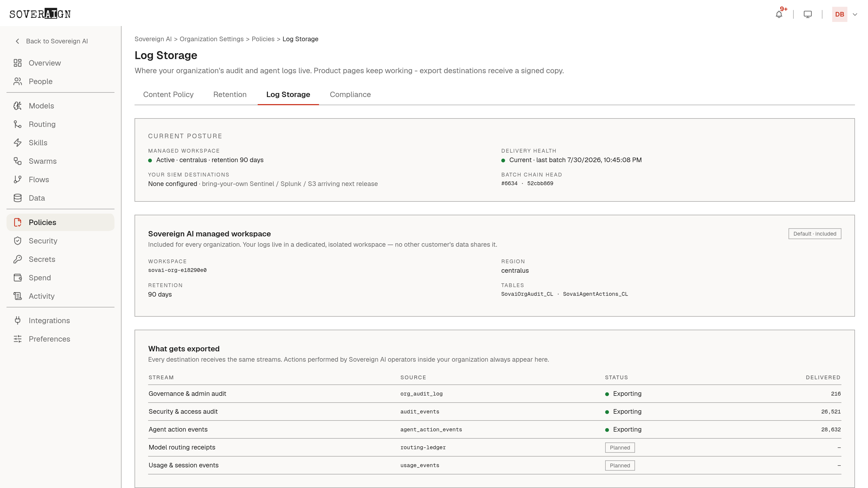Image resolution: width=868 pixels, height=488 pixels.
Task: Click the Spend wallet icon
Action: coord(18,278)
